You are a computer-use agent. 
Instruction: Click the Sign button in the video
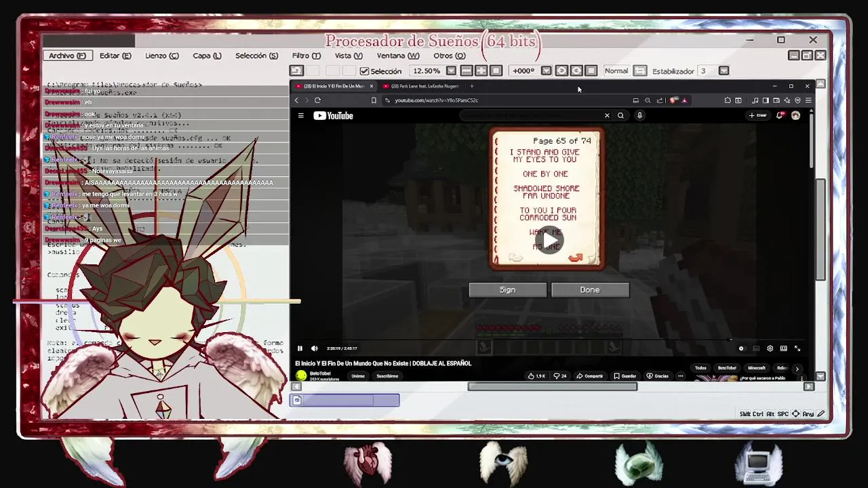(x=508, y=290)
